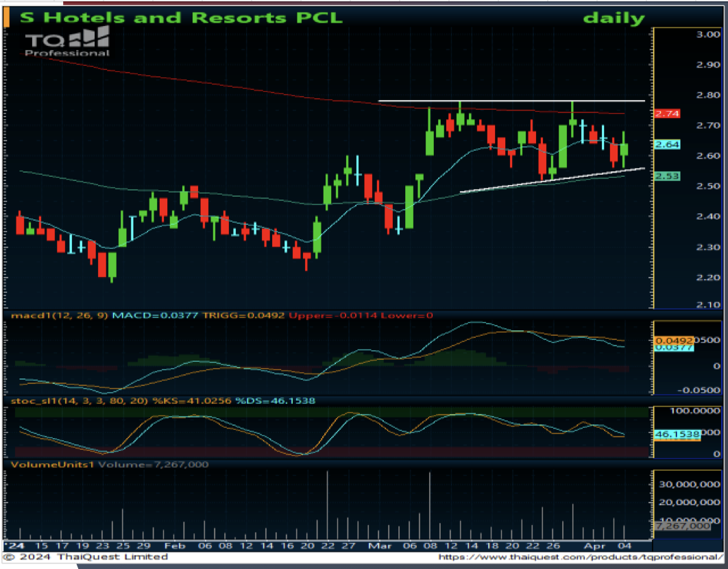Click the '24 year label on the date axis

pyautogui.click(x=14, y=545)
